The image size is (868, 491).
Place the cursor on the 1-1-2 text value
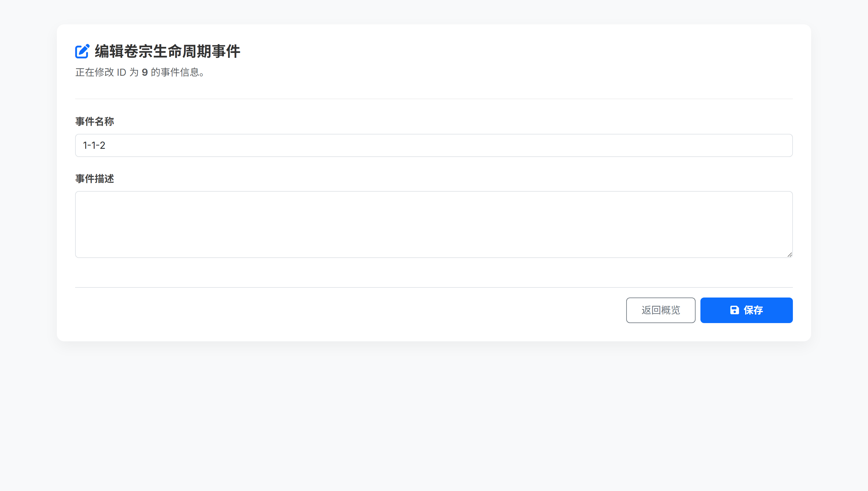[94, 145]
